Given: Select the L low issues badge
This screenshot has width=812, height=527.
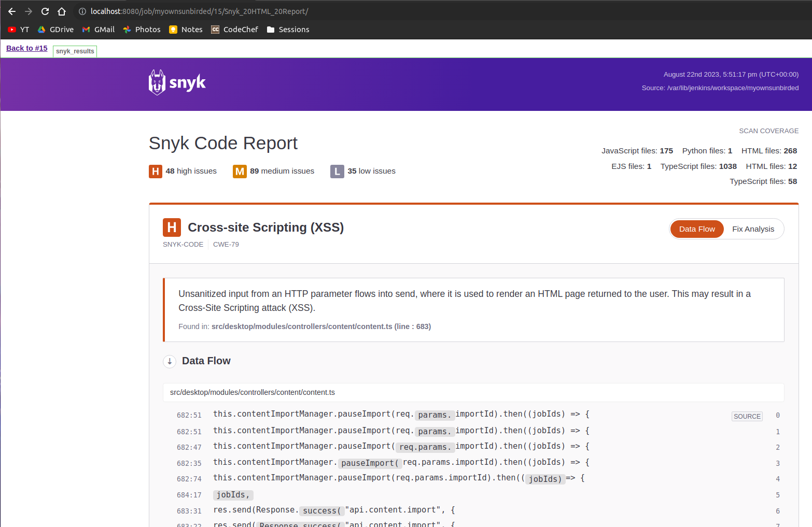Looking at the screenshot, I should click(x=337, y=171).
